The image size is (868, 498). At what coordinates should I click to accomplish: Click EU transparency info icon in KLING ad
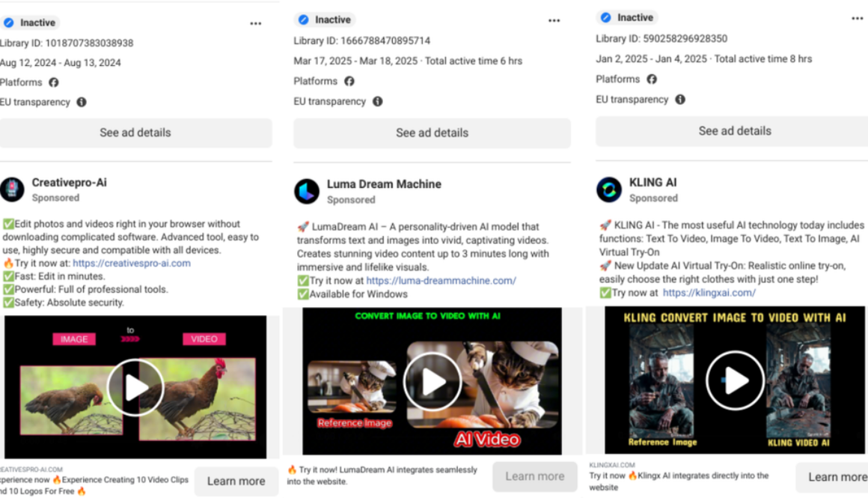(680, 99)
